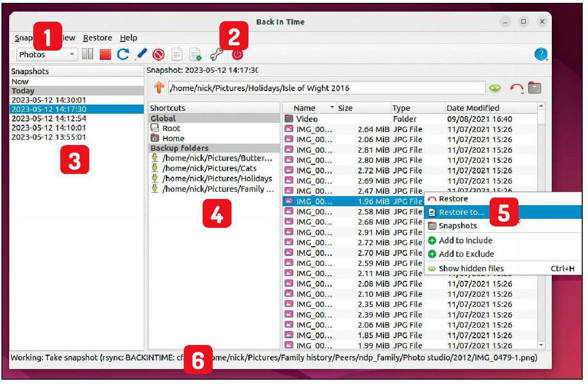Choose Restore in the context menu

[503, 199]
